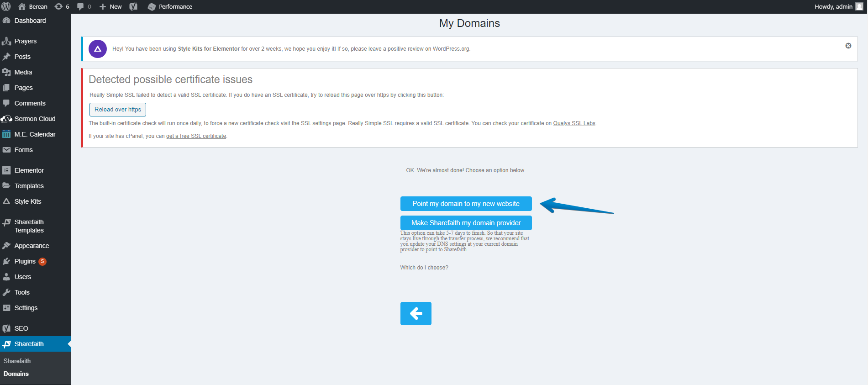Viewport: 868px width, 385px height.
Task: Click the Posts pushpin icon
Action: 6,57
